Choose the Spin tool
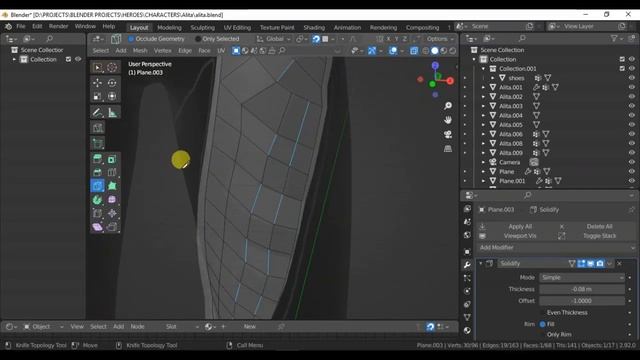 click(x=98, y=200)
